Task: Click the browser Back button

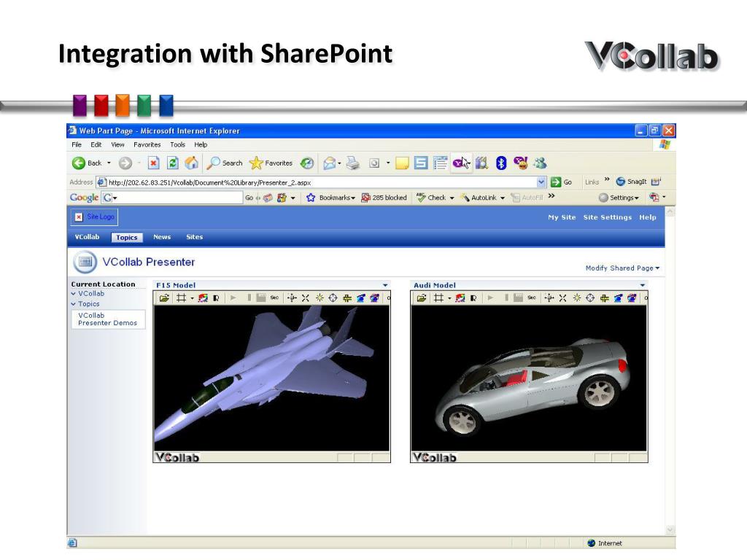Action: point(87,163)
